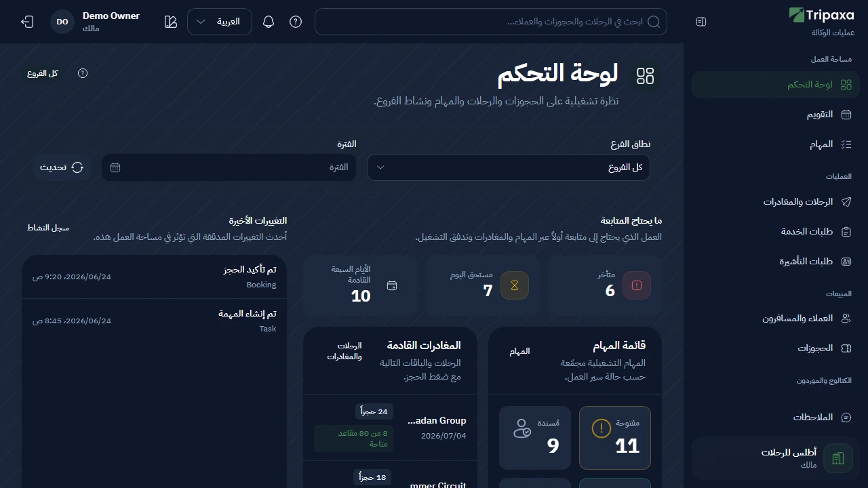Viewport: 868px width, 488px height.
Task: Select the متأخر 6 summary card
Action: click(605, 285)
